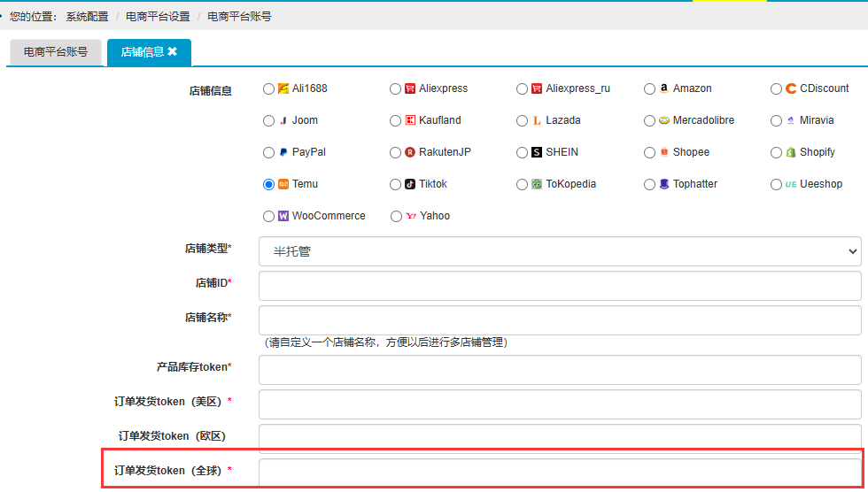Close the 店铺信息 tab with X

click(x=172, y=51)
